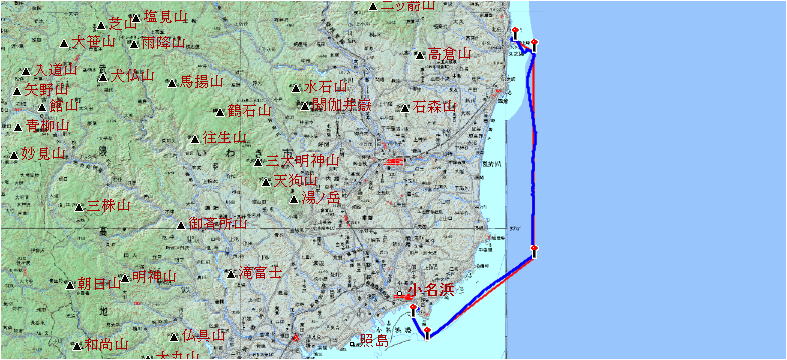787x360 pixels.
Task: Select the 天狗山 mountain label
Action: click(296, 180)
